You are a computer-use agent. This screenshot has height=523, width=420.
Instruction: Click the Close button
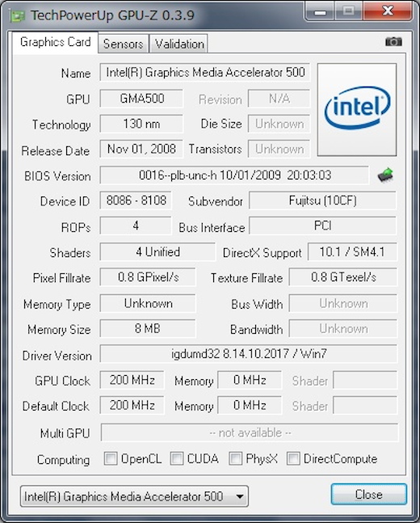[368, 494]
